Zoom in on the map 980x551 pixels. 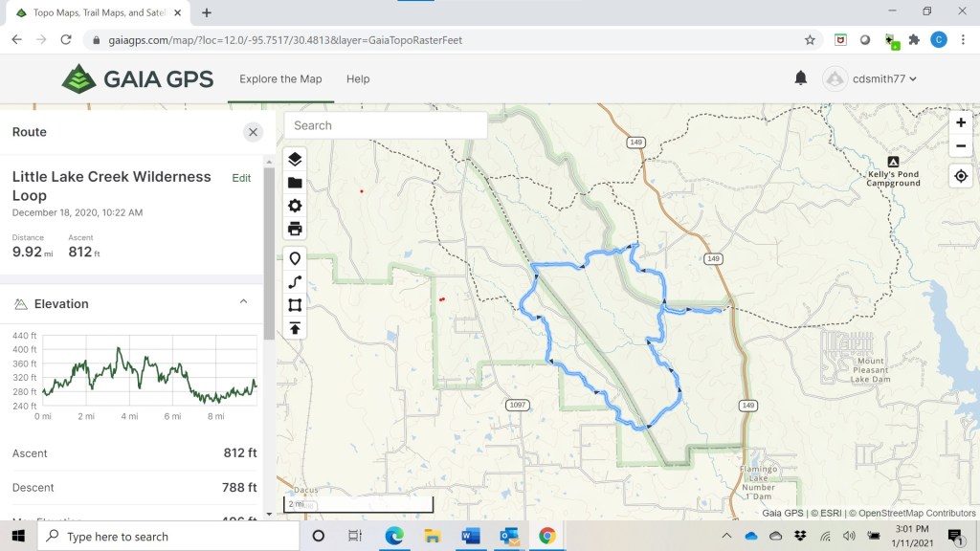pyautogui.click(x=961, y=122)
